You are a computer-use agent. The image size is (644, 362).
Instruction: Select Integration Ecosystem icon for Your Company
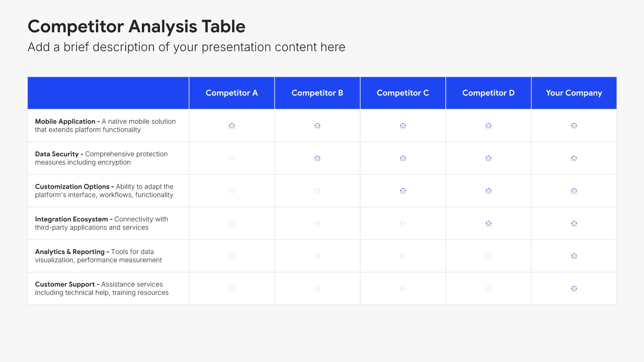click(x=574, y=223)
